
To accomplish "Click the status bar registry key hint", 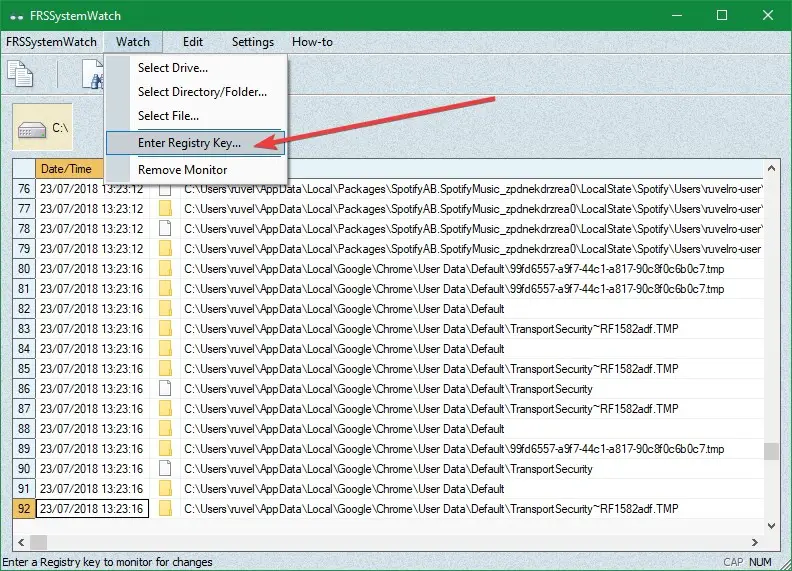I will tap(108, 562).
